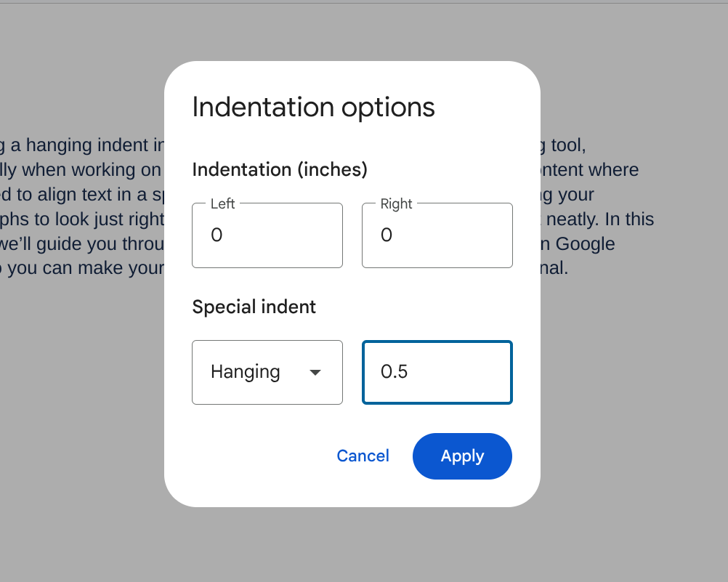The height and width of the screenshot is (582, 728).
Task: Click Cancel to dismiss the dialog
Action: tap(363, 456)
